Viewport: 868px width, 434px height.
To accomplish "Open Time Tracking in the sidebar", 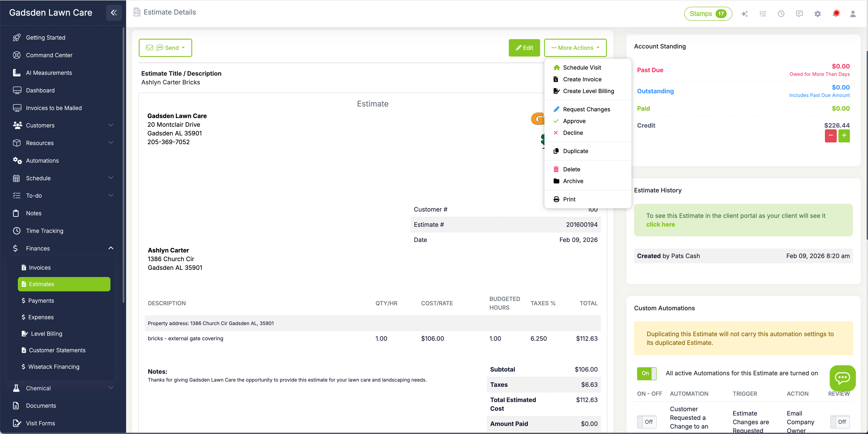I will click(x=45, y=230).
